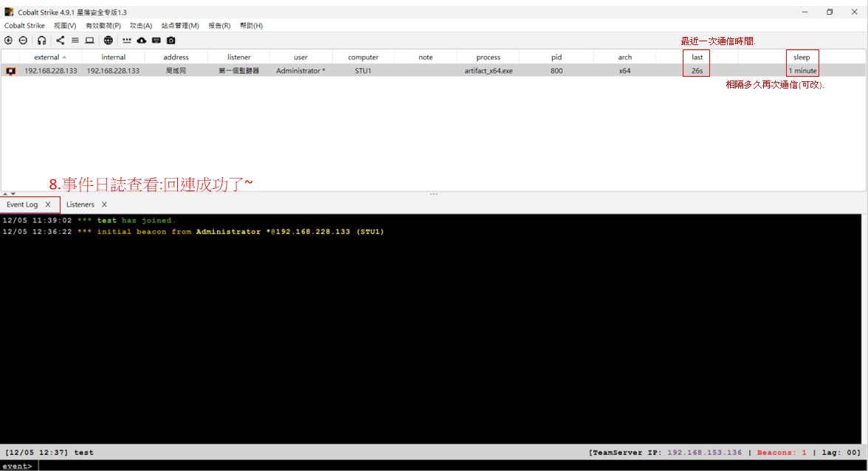Screen dimensions: 868x471
Task: Sort by the process column header
Action: click(x=489, y=57)
